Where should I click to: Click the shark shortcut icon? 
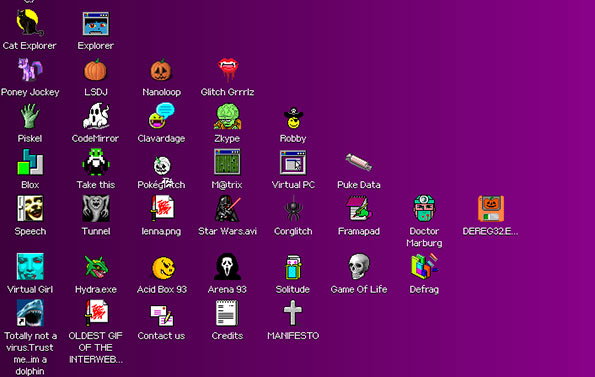click(30, 313)
